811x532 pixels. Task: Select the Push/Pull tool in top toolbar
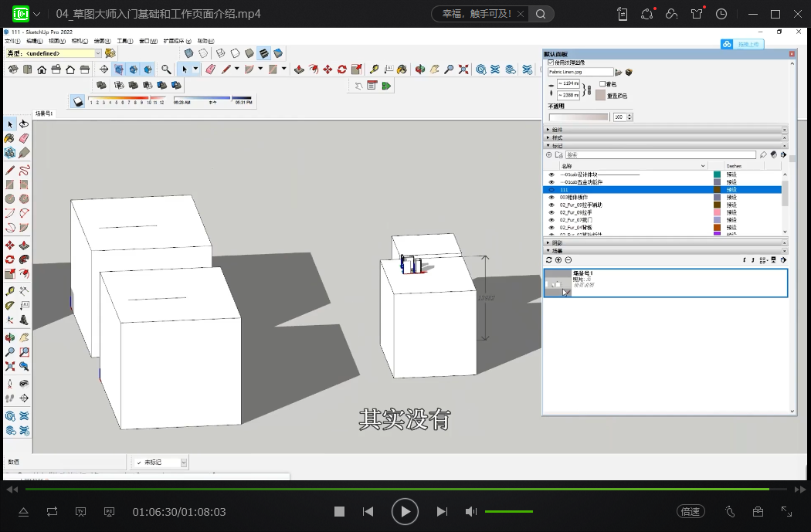299,69
